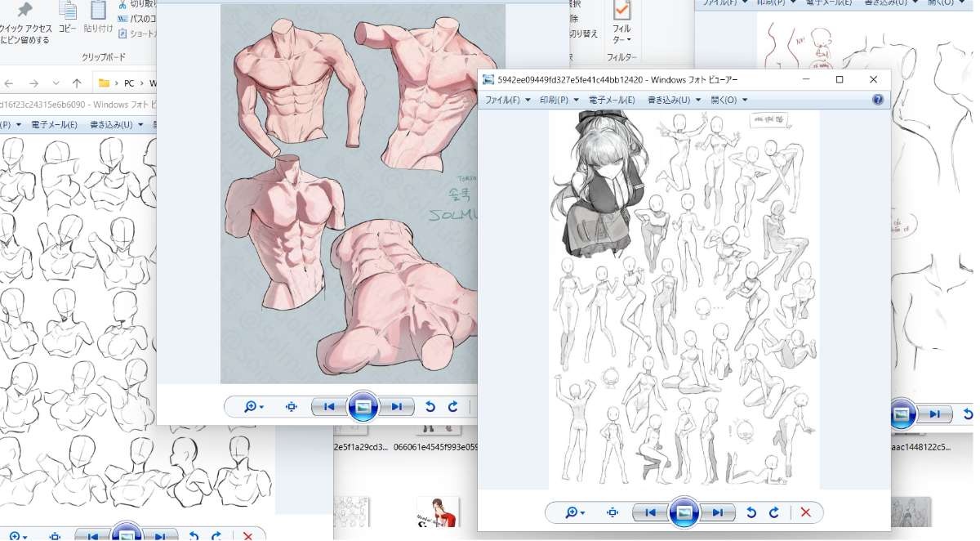Screen dimensions: 980x541
Task: Open ファイル(F) menu in the 5942ee viewer
Action: click(507, 100)
